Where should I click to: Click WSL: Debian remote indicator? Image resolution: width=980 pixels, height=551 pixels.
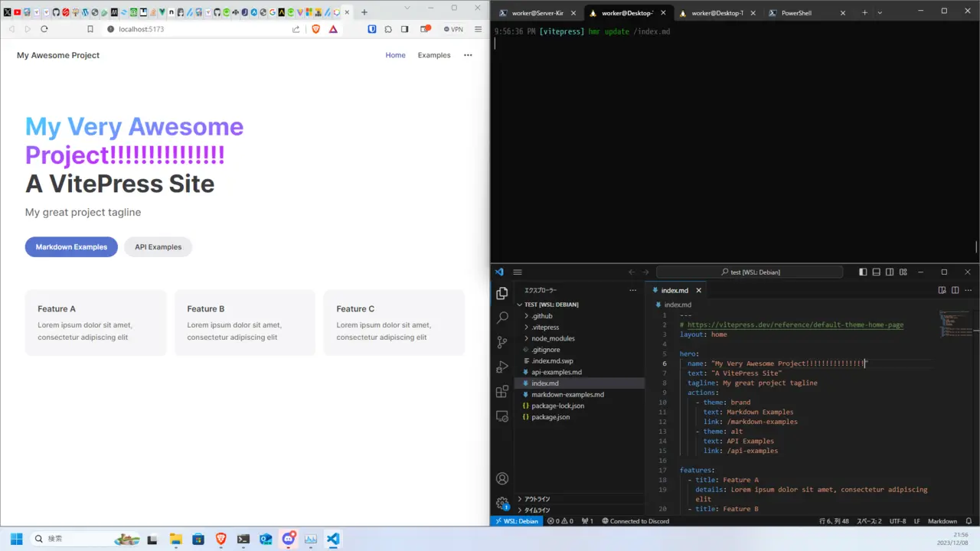point(517,521)
